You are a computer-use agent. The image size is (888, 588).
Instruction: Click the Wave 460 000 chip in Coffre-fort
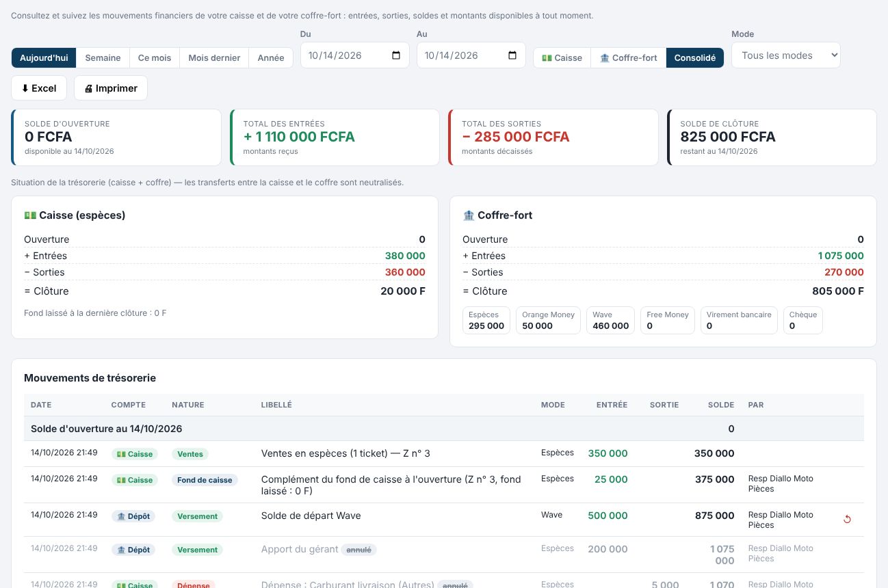(x=611, y=320)
